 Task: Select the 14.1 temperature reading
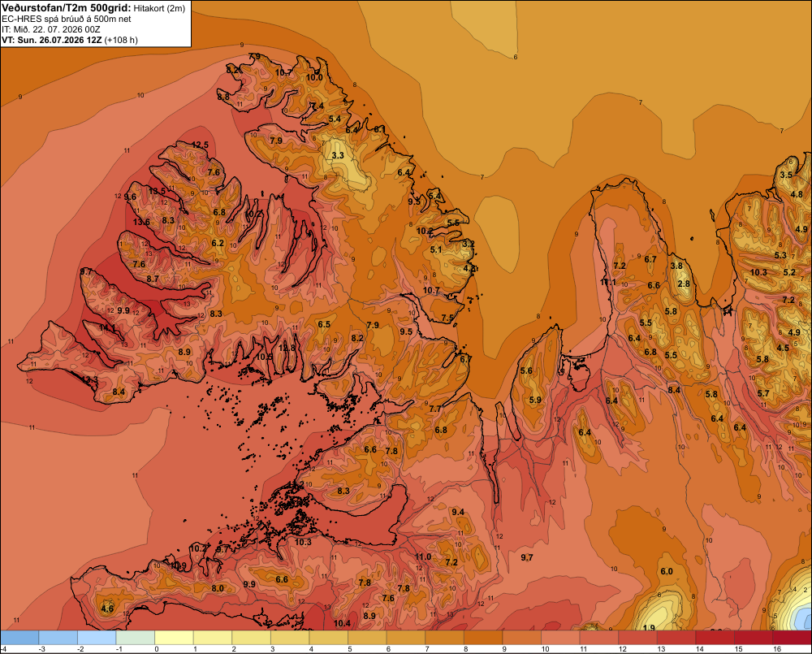coord(107,328)
